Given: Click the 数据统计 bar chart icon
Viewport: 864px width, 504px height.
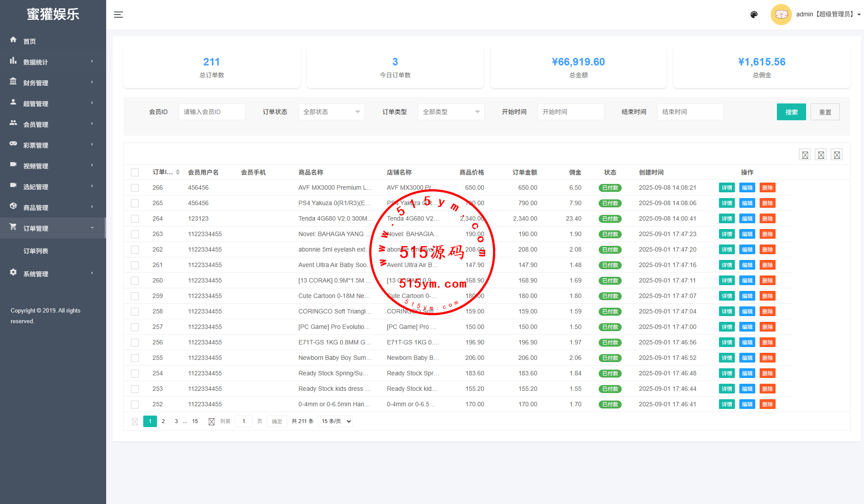Looking at the screenshot, I should pyautogui.click(x=13, y=61).
